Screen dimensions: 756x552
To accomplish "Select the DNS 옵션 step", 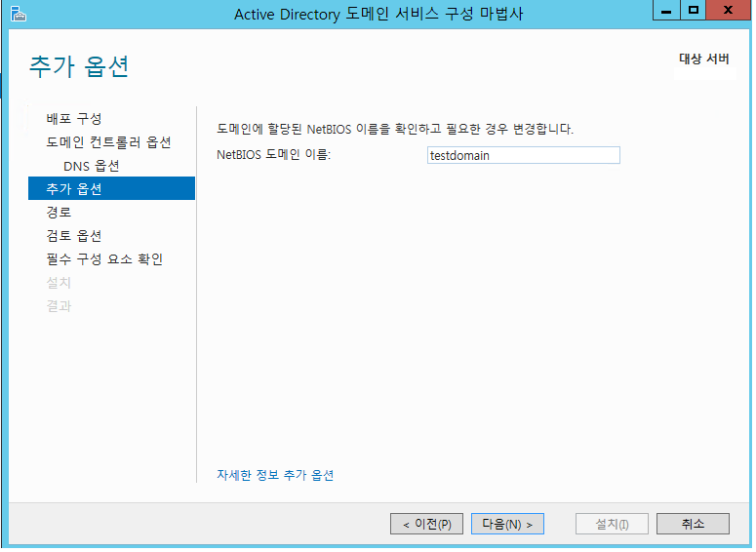I will (91, 166).
